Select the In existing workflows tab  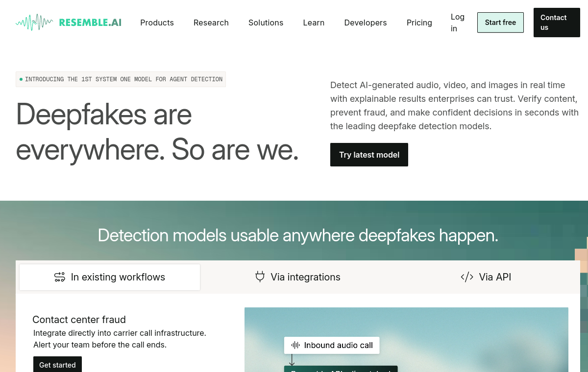pos(110,277)
